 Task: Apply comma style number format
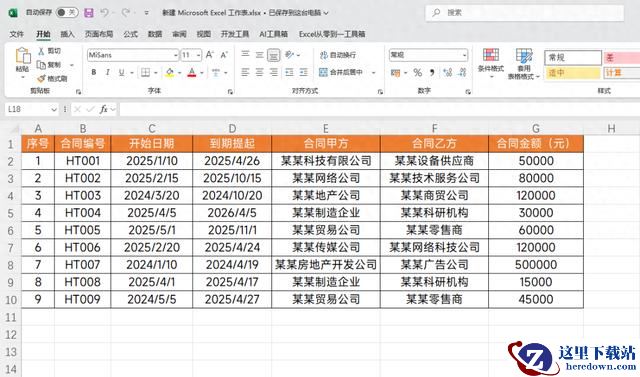(x=432, y=73)
